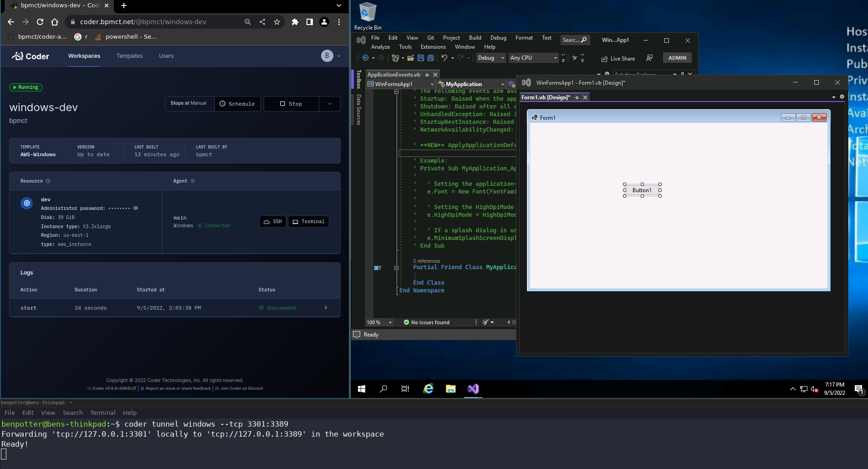Open the browser tab search chevron

pos(339,5)
